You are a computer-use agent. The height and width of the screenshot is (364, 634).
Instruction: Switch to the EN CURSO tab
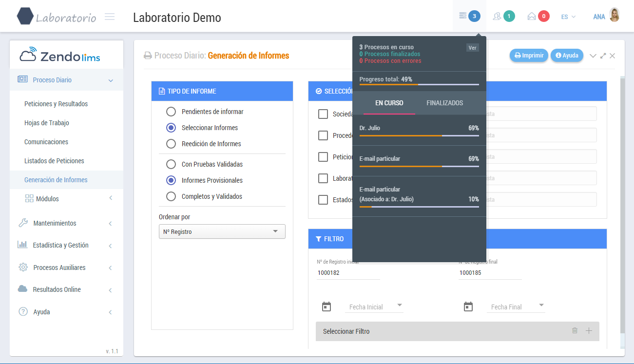[389, 103]
